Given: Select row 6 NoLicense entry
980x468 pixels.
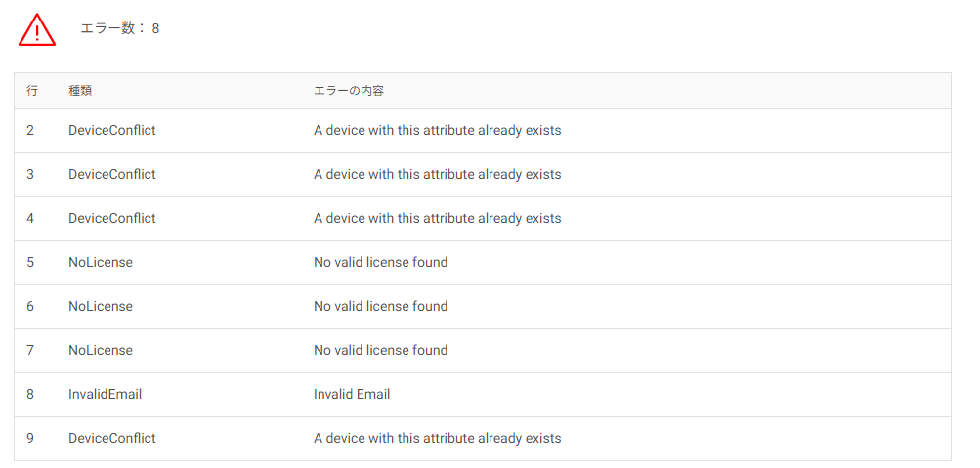Looking at the screenshot, I should [x=101, y=306].
